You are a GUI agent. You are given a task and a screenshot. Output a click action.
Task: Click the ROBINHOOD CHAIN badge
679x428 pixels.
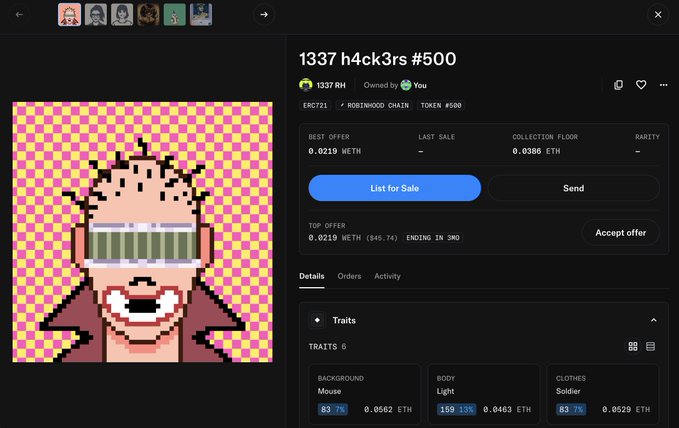pos(374,105)
